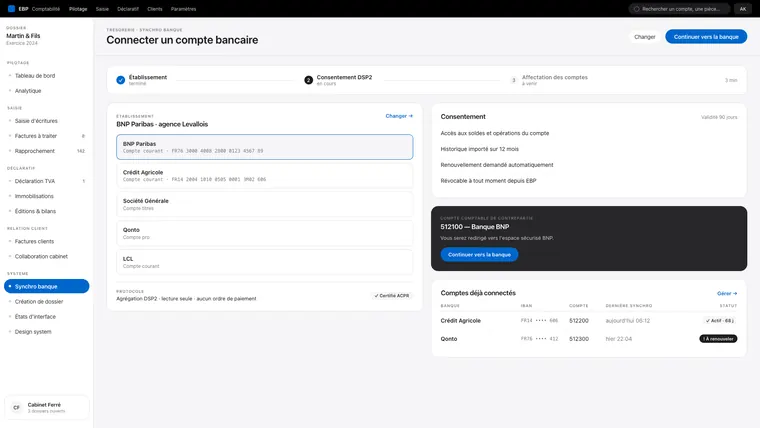760x428 pixels.
Task: Open Collaboration cabinet in sidebar
Action: (47, 256)
